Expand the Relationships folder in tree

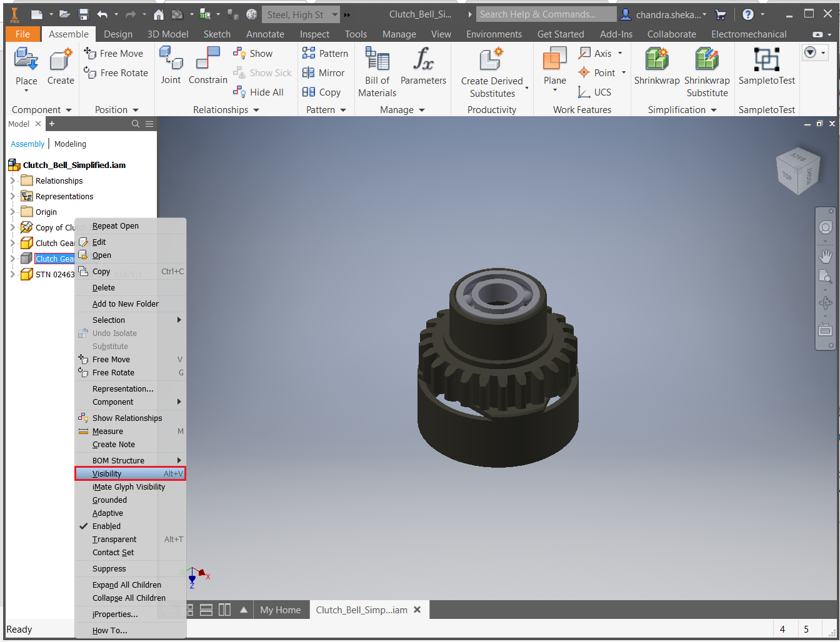pyautogui.click(x=12, y=180)
